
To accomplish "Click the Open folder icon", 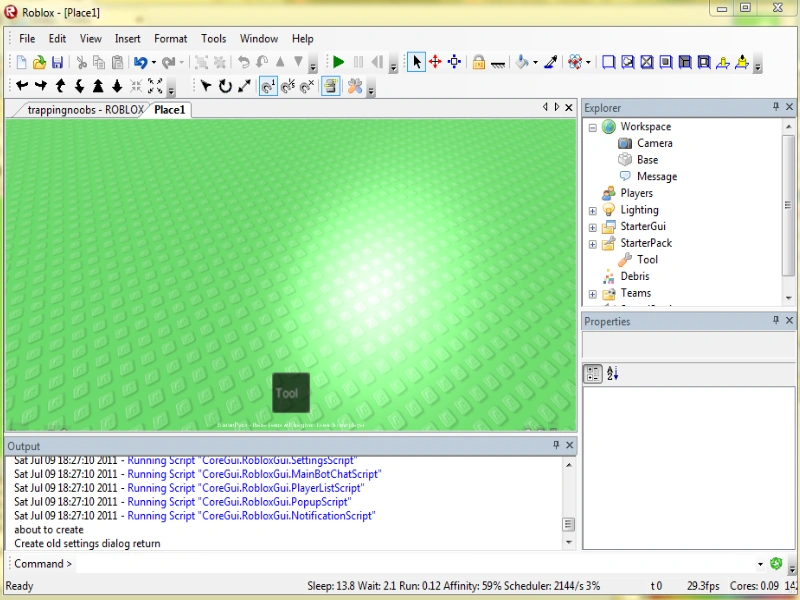I will pyautogui.click(x=40, y=62).
